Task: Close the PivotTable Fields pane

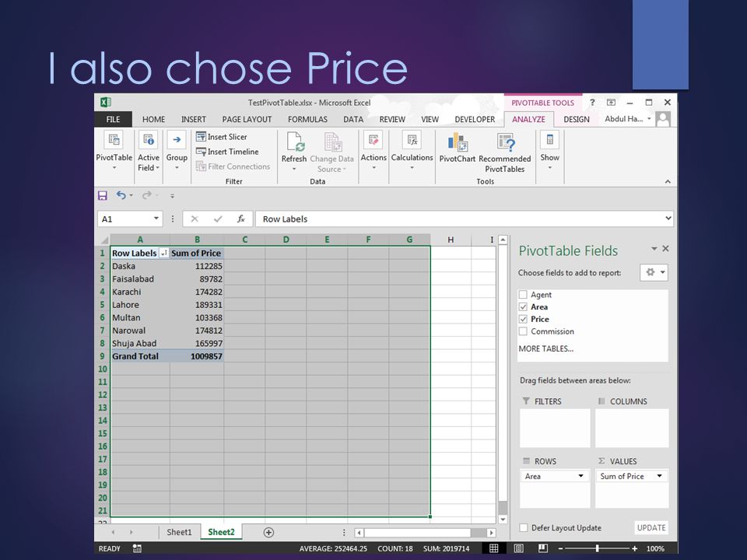Action: click(665, 249)
